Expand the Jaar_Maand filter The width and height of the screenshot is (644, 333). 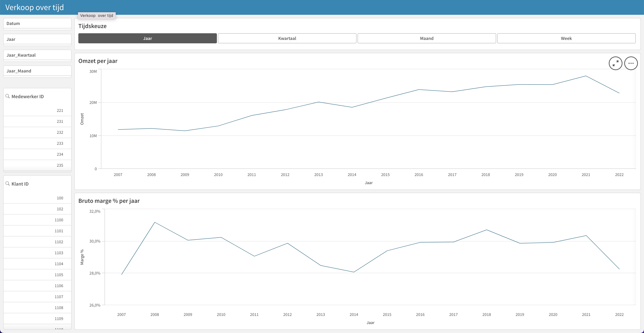pos(37,71)
